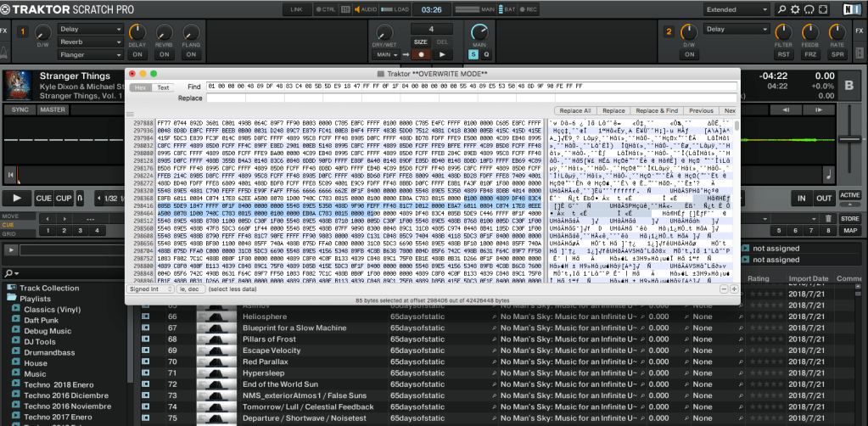Open the first FX slot Delay dropdown

91,30
